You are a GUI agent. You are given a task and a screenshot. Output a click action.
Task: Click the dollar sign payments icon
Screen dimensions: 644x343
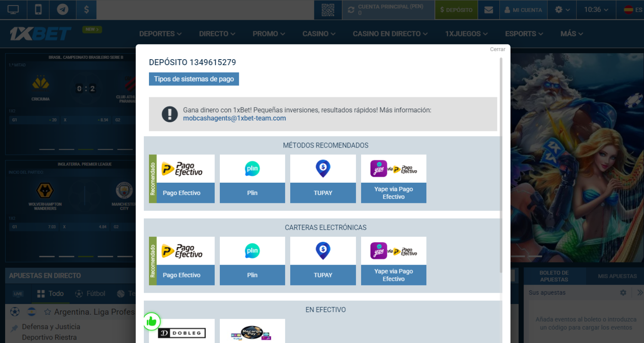[x=86, y=9]
